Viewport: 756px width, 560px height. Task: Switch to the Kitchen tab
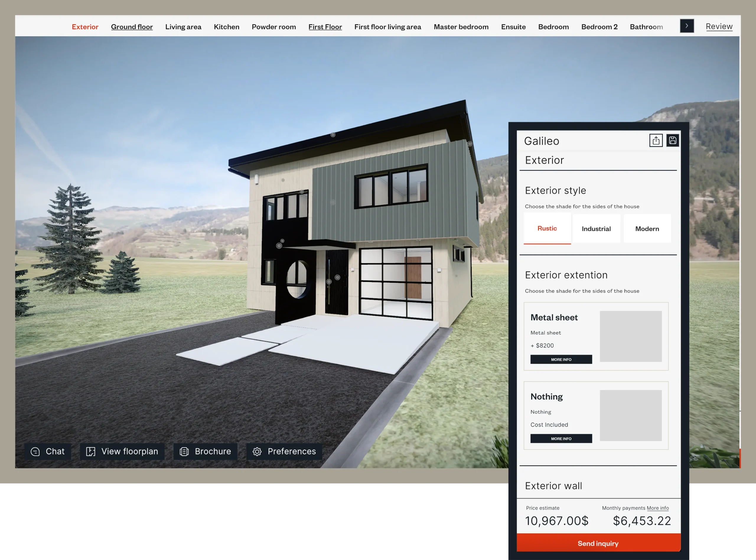226,27
